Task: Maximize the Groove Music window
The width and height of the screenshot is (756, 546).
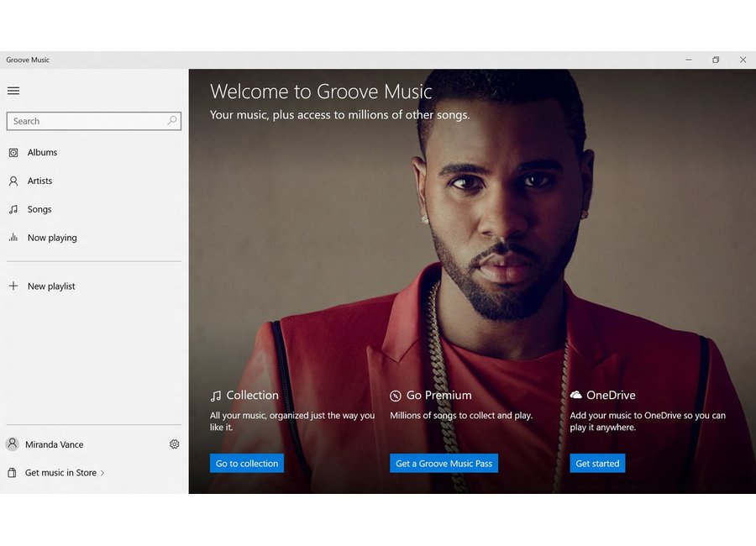Action: [x=716, y=60]
